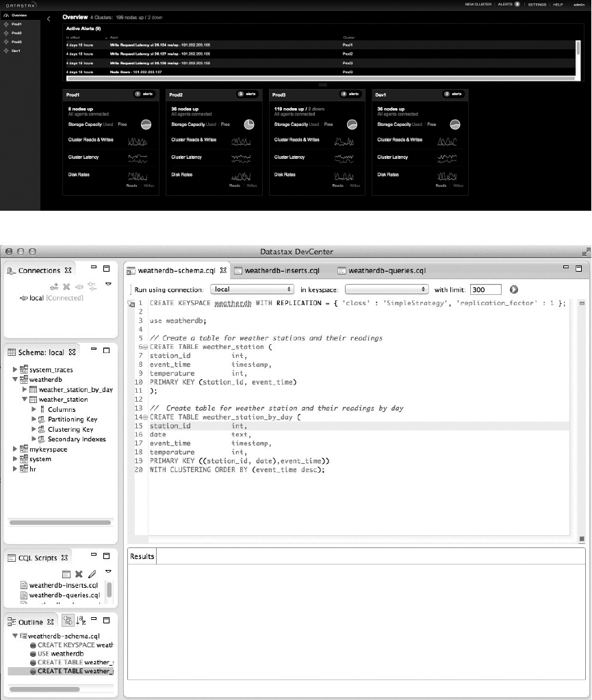Click Dev1 card storage capacity pie

455,125
